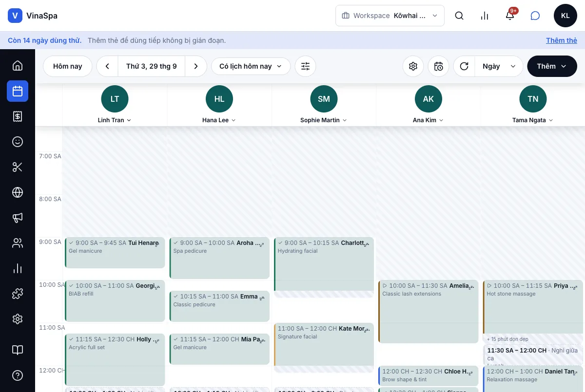Click the 'Thêm thẻ' link
The image size is (585, 392).
562,40
